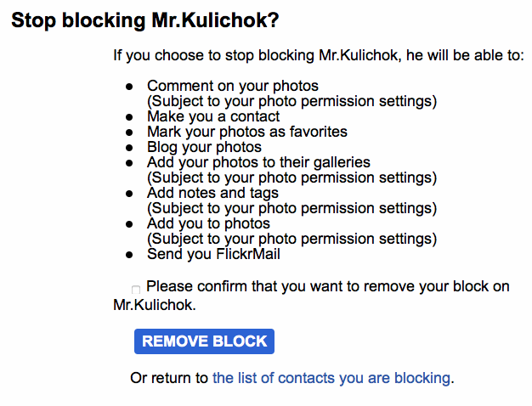This screenshot has height=406, width=532.
Task: Click permission note under 'Add you to photos'
Action: click(291, 239)
